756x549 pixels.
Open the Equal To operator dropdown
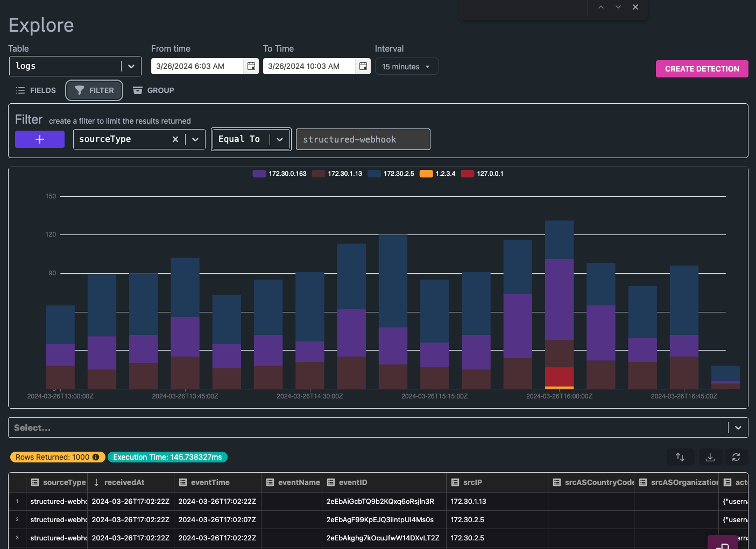[x=280, y=139]
